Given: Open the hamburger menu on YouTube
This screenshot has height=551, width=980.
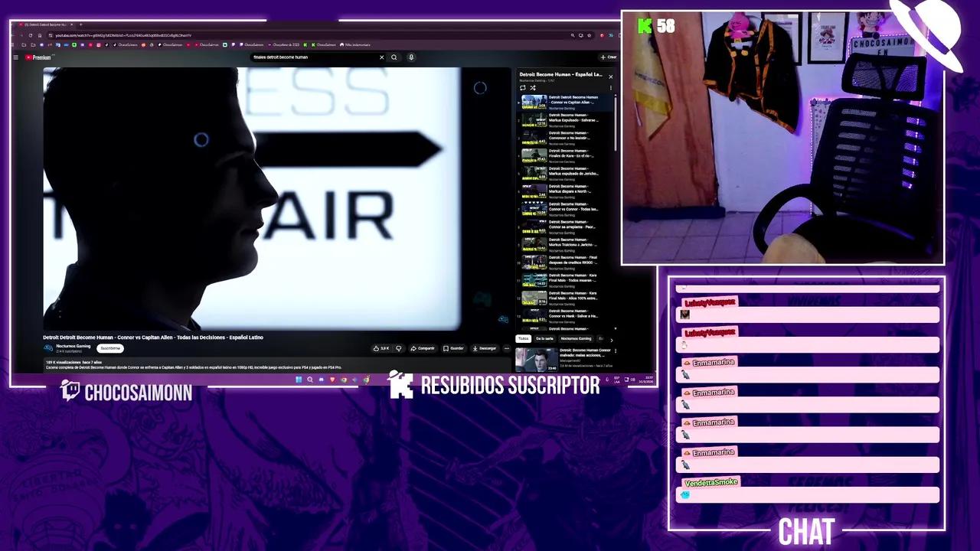Looking at the screenshot, I should [15, 57].
